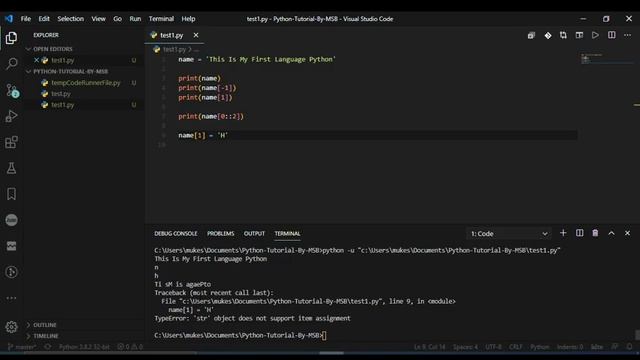The width and height of the screenshot is (640, 360).
Task: Split the editor to the right
Action: (611, 36)
